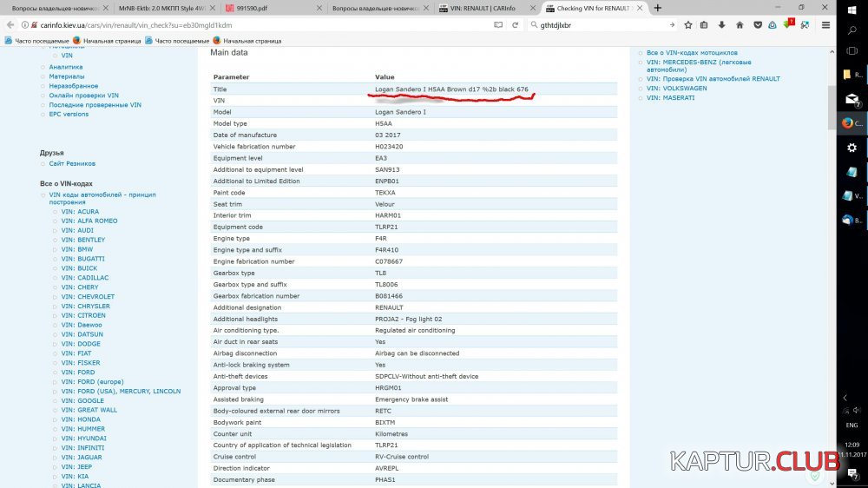Bookmark this page with the star icon
The height and width of the screenshot is (488, 868).
[x=688, y=25]
